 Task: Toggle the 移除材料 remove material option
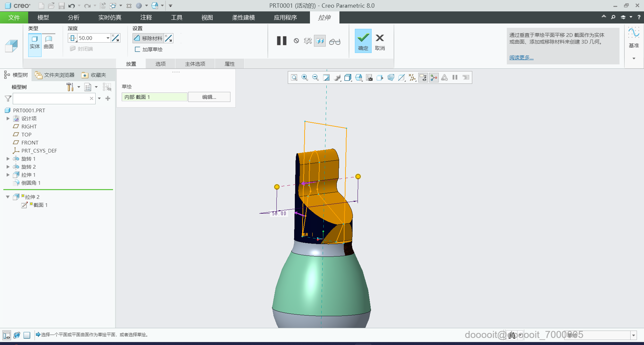(x=149, y=38)
